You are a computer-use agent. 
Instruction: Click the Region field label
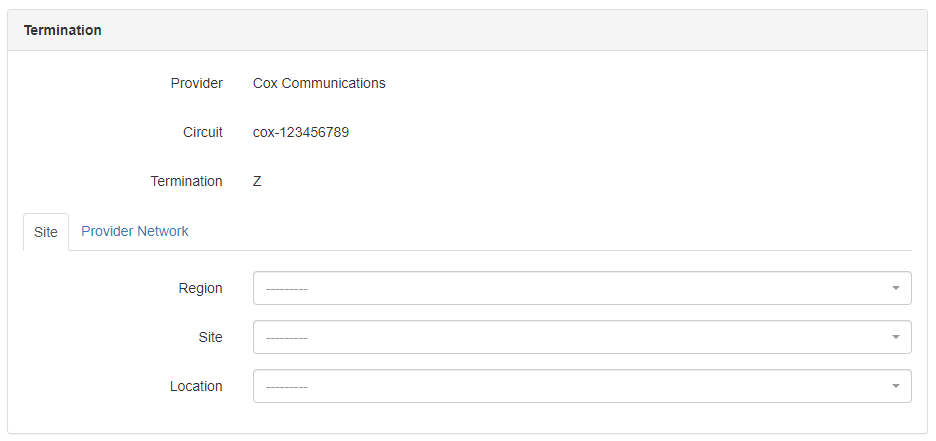[x=200, y=288]
